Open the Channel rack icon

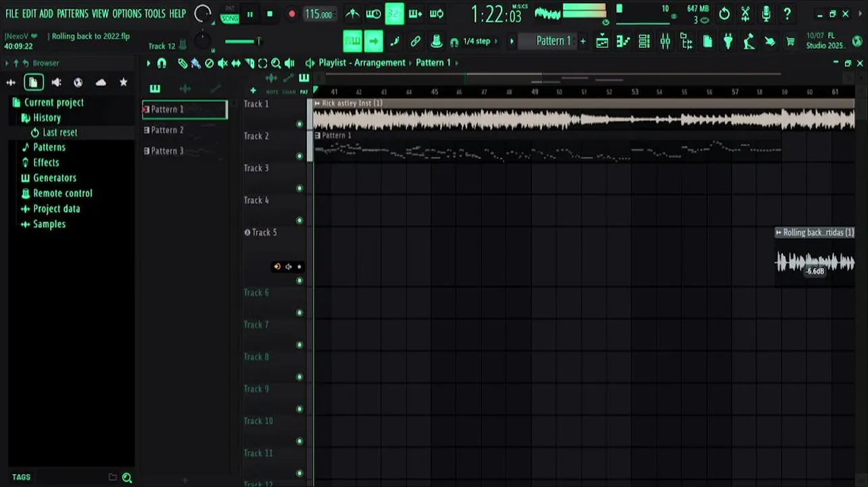644,41
